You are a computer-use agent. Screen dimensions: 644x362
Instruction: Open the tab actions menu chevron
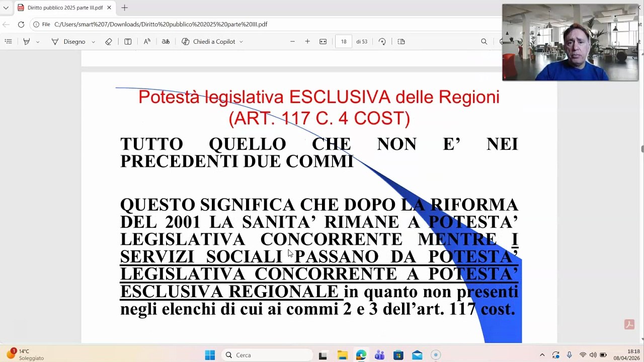[6, 8]
